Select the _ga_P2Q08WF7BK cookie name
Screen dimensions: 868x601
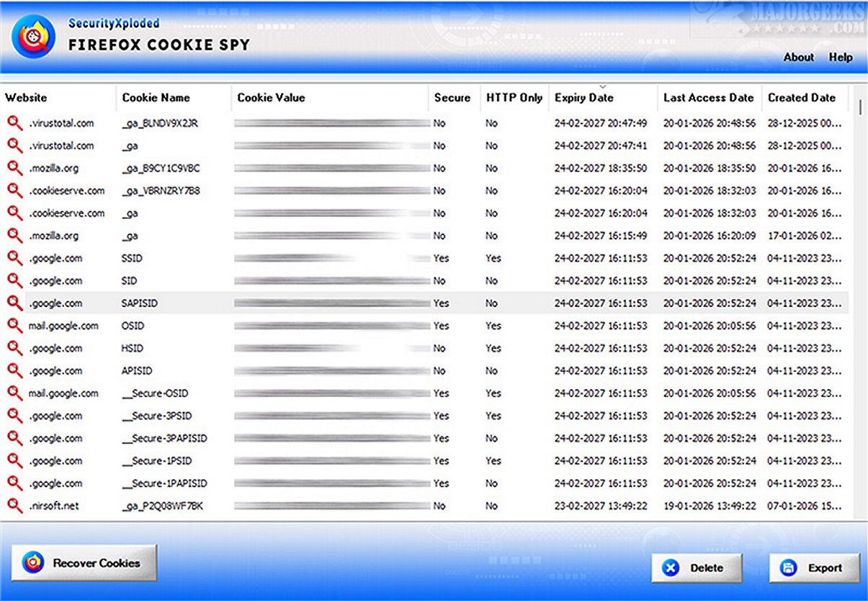[x=162, y=506]
